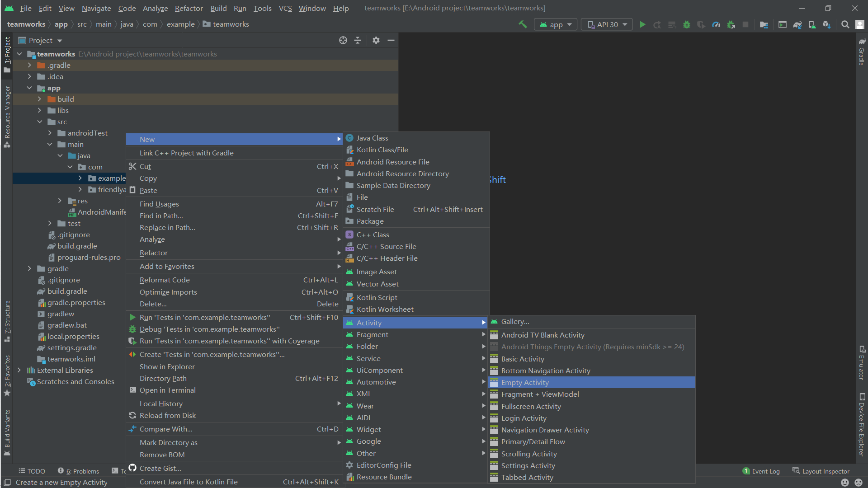Expand the gradle folder in tree
Image resolution: width=868 pixels, height=488 pixels.
click(x=29, y=268)
